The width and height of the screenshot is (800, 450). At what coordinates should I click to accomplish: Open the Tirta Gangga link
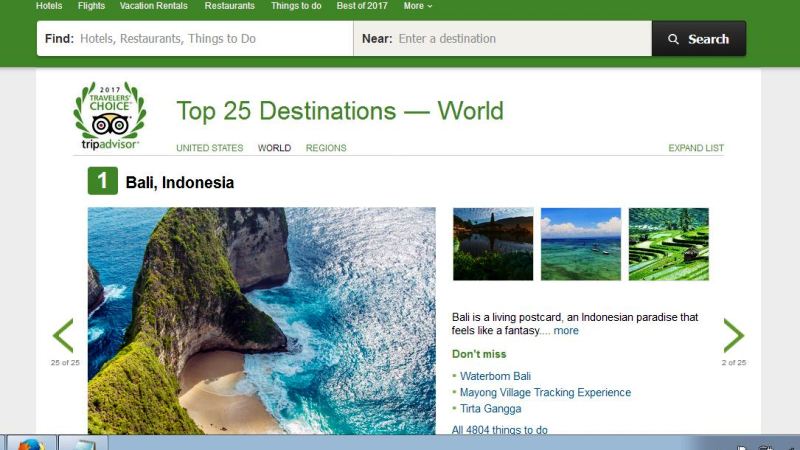490,409
